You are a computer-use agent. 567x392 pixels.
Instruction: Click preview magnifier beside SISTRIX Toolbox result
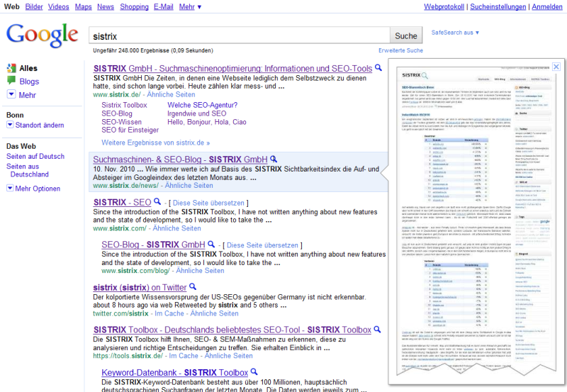(x=378, y=330)
